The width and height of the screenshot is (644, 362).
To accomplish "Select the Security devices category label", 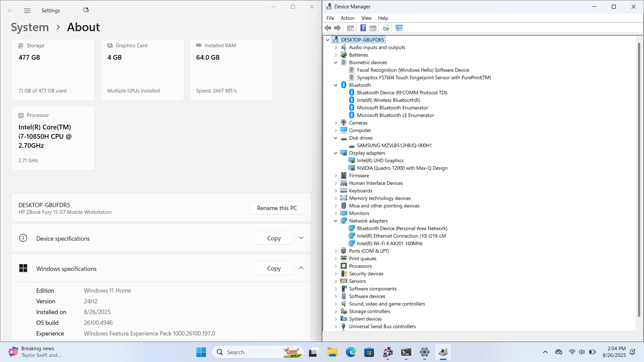I will (x=366, y=274).
